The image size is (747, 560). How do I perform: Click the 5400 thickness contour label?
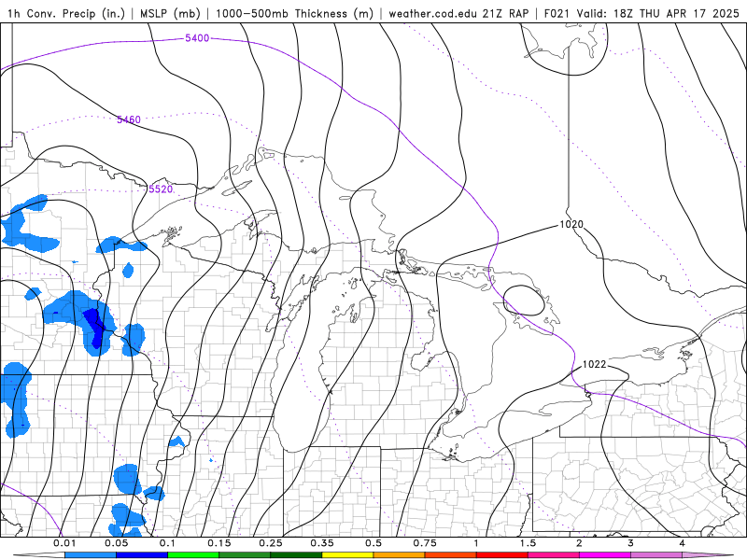point(197,38)
